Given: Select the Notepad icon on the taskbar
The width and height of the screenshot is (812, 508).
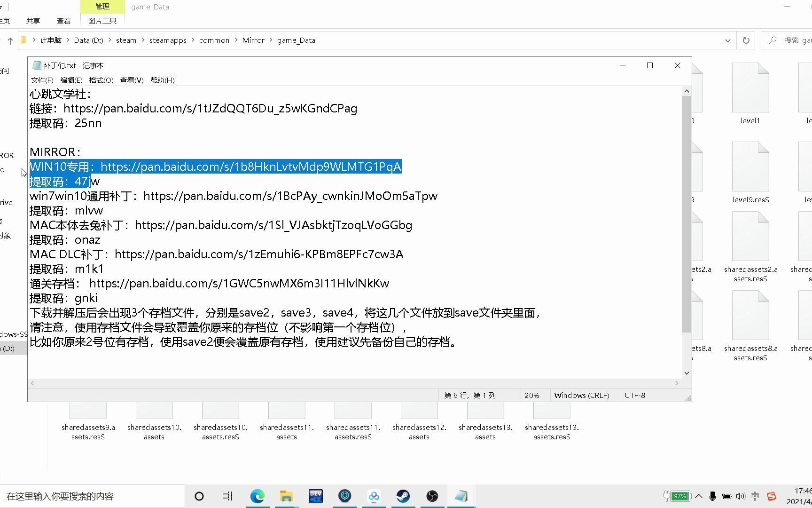Looking at the screenshot, I should 461,496.
